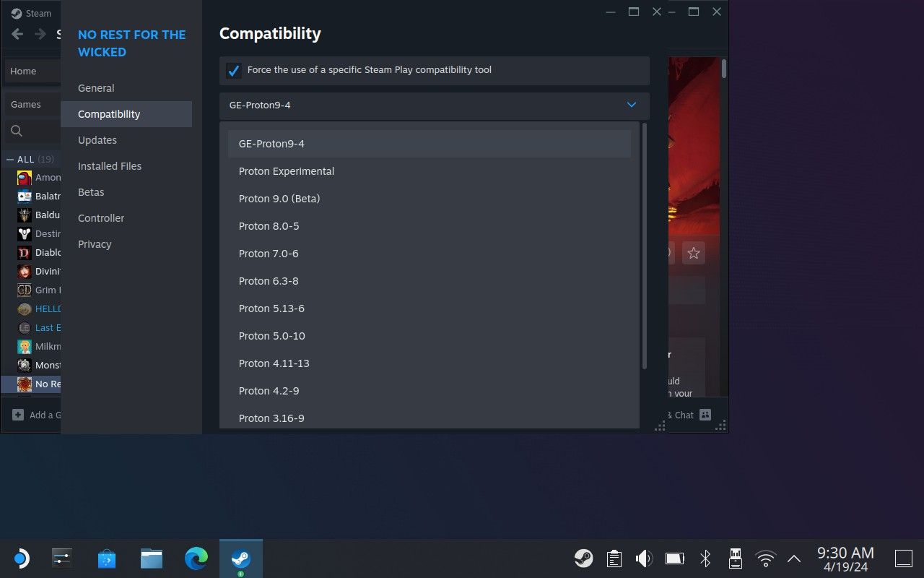This screenshot has width=924, height=578.
Task: Pick Proton 5.0-10 option
Action: coord(430,336)
